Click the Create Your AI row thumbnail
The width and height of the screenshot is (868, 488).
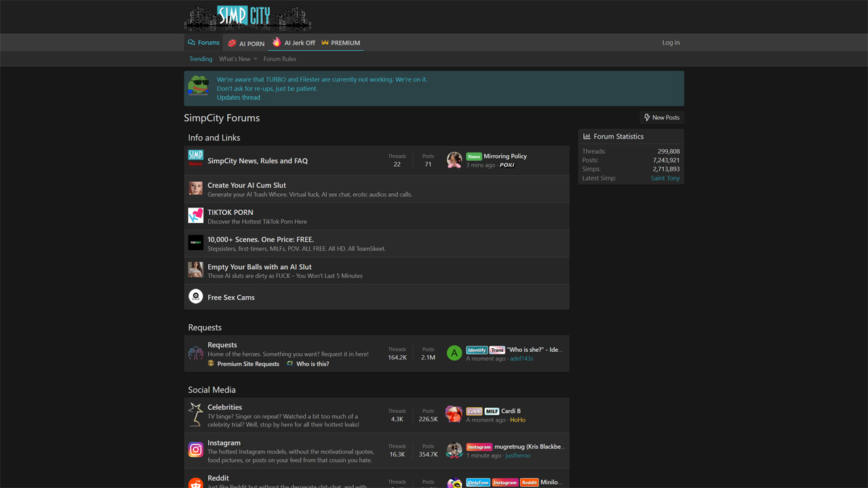coord(195,188)
